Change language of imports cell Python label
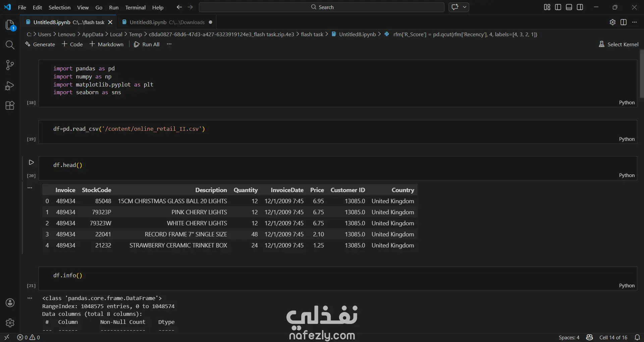 tap(627, 103)
